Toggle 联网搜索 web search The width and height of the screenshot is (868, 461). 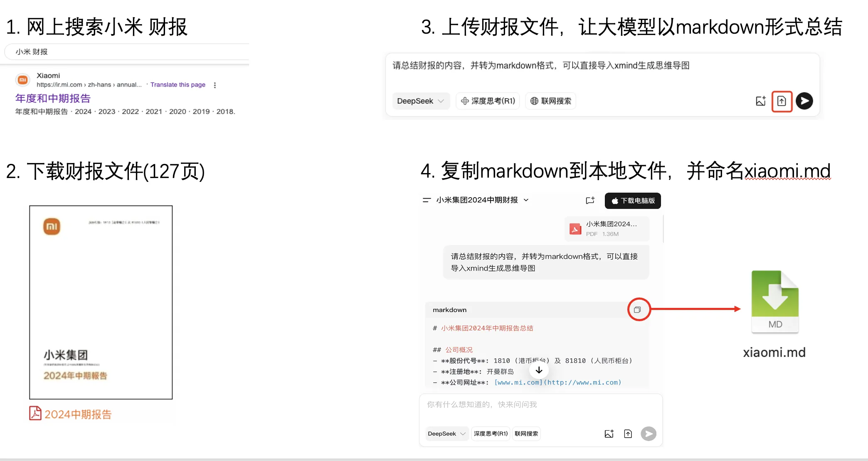coord(550,101)
